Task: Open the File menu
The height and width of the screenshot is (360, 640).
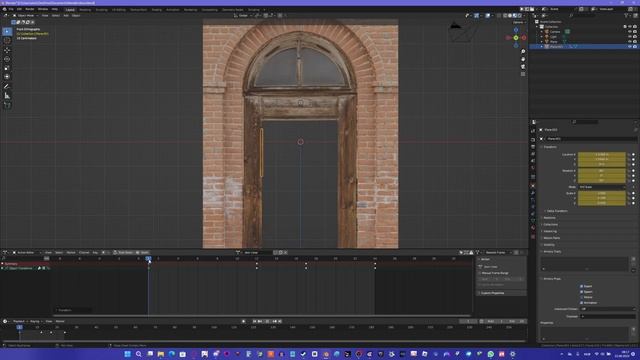Action: (x=11, y=9)
